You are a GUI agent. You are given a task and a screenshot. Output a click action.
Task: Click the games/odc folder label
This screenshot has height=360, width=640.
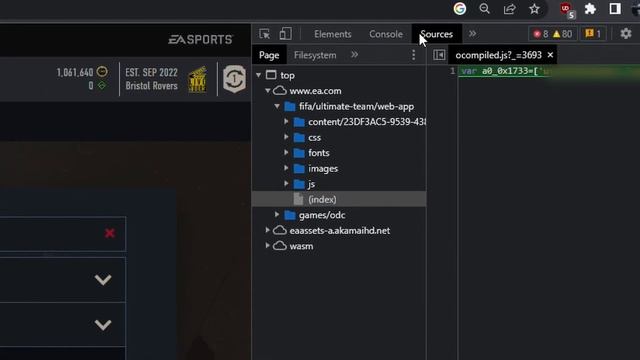tap(322, 215)
